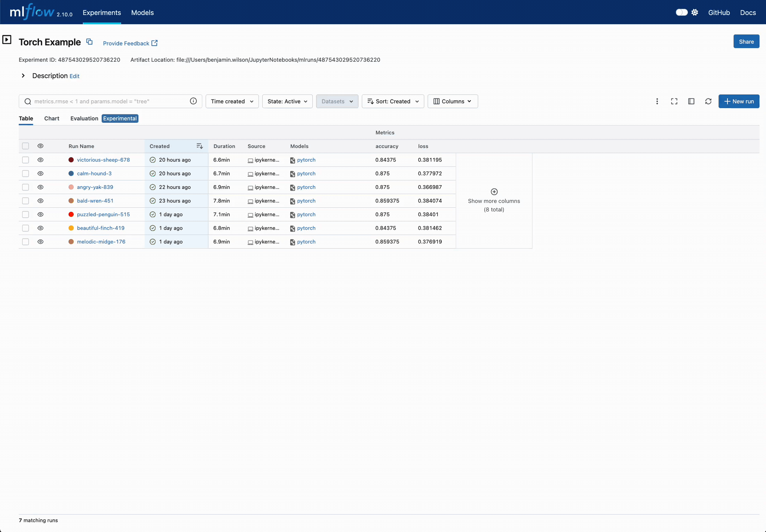Check the victorious-sheep-678 run checkbox
Screen dimensions: 766x532
(x=25, y=160)
